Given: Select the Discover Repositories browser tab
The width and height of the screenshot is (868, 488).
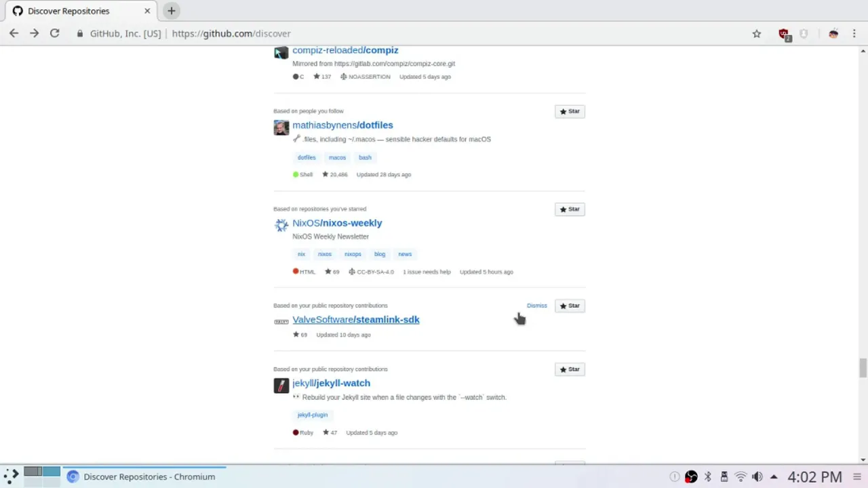Looking at the screenshot, I should tap(81, 11).
